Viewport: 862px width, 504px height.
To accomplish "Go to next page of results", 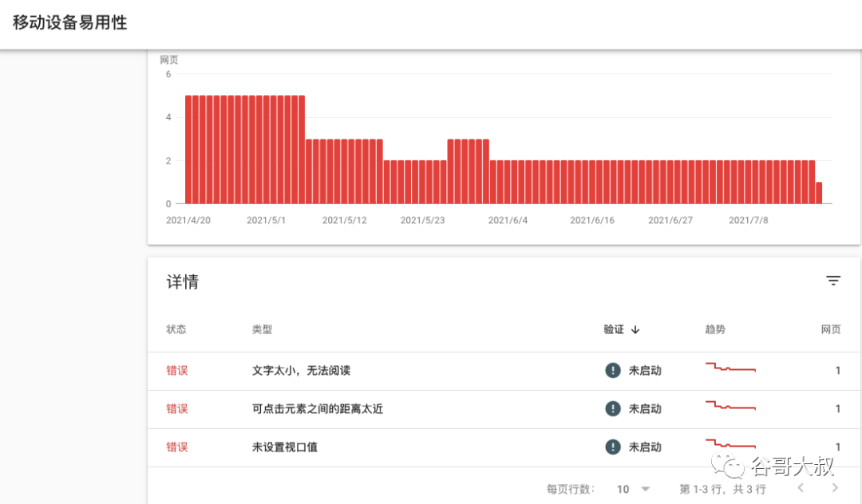I will pos(835,488).
